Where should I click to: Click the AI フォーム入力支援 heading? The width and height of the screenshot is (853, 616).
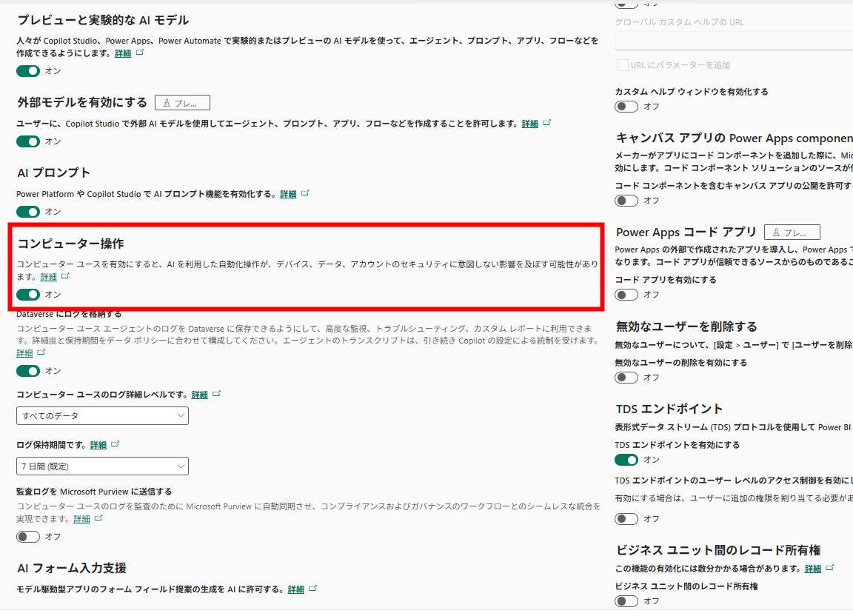(72, 568)
